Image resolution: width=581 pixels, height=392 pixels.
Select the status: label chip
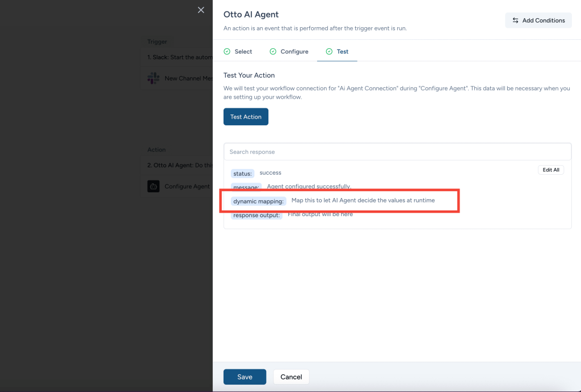(x=242, y=174)
